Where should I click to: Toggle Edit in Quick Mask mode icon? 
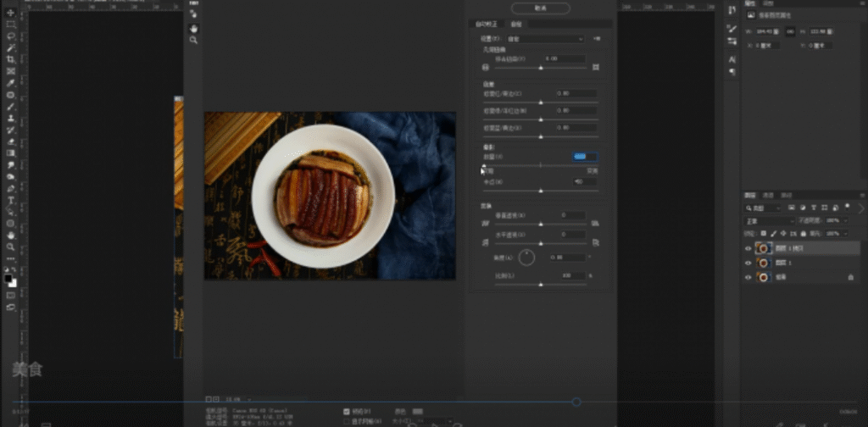(x=10, y=296)
